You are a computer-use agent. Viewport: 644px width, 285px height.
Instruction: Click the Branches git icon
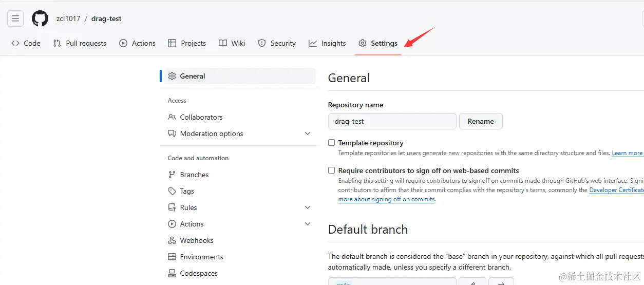[x=172, y=175]
